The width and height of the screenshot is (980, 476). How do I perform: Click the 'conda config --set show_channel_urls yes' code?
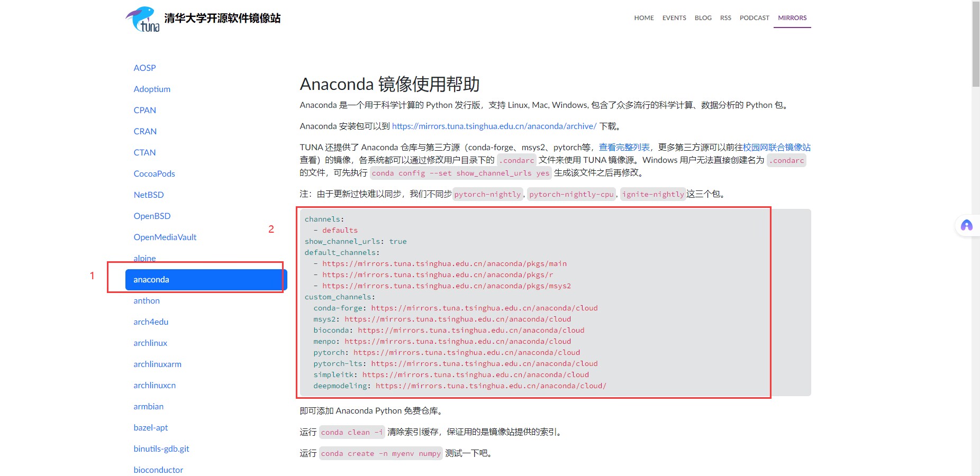click(461, 173)
